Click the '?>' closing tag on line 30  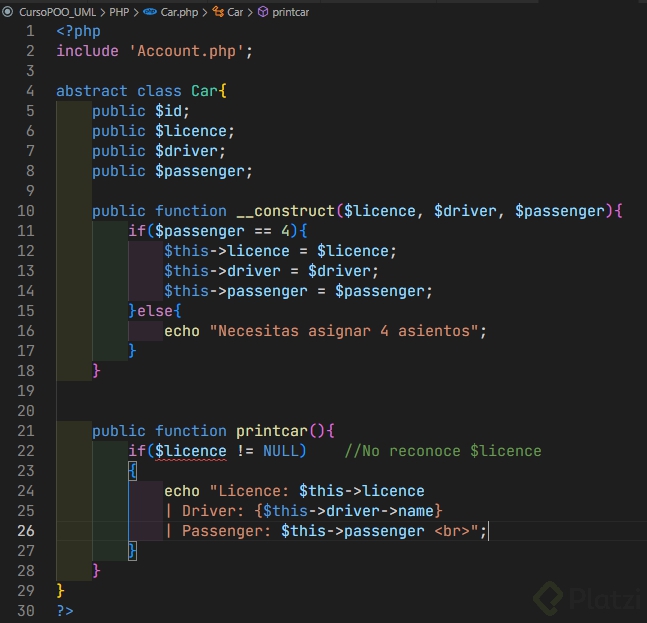coord(65,611)
